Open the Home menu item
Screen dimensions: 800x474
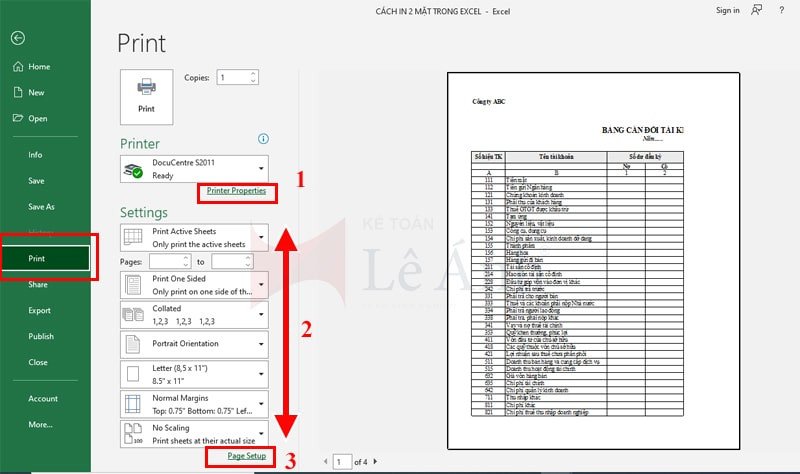(39, 67)
